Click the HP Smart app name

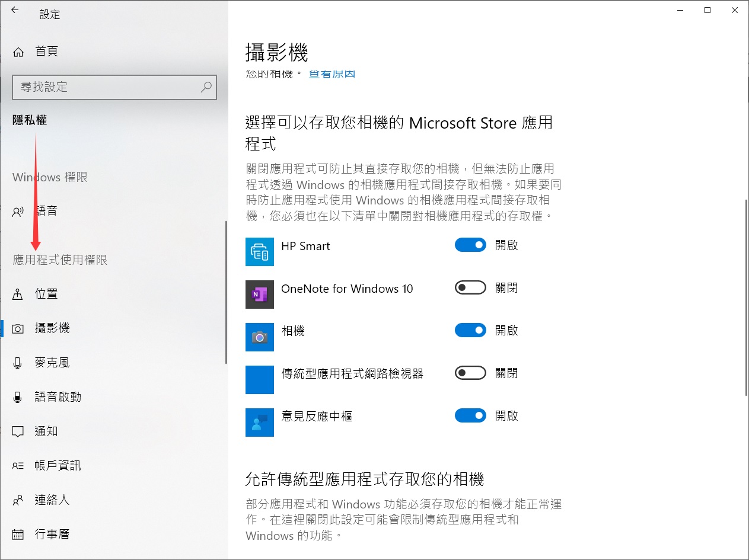[x=305, y=246]
